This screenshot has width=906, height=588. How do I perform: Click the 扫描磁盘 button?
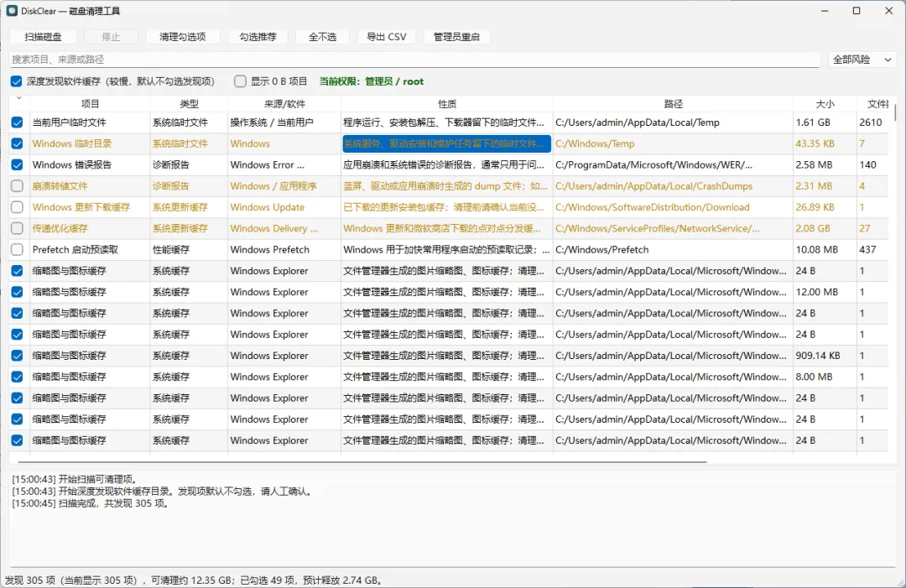click(43, 37)
